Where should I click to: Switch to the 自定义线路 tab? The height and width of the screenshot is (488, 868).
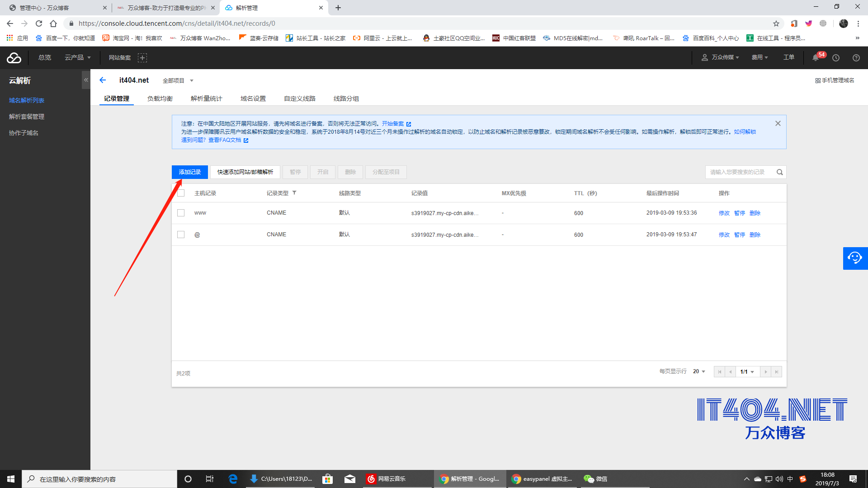coord(300,99)
